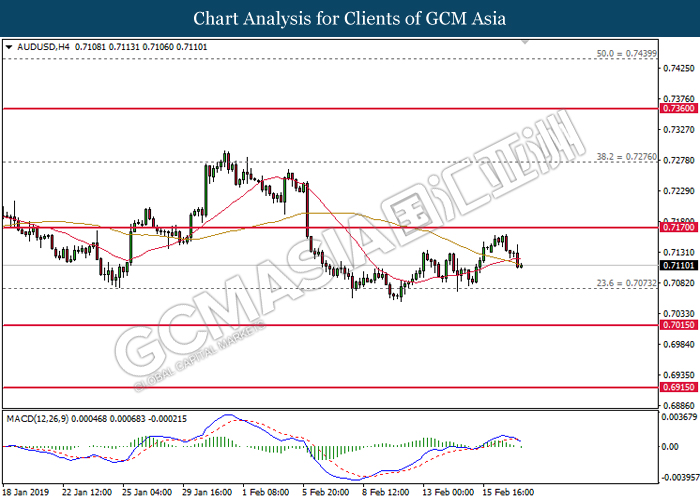Screen dimensions: 700x500
Task: Click the 18 Jan 2019 date label
Action: [25, 492]
